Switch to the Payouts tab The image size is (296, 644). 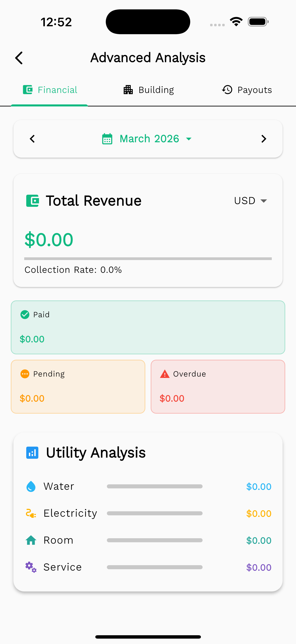point(247,90)
